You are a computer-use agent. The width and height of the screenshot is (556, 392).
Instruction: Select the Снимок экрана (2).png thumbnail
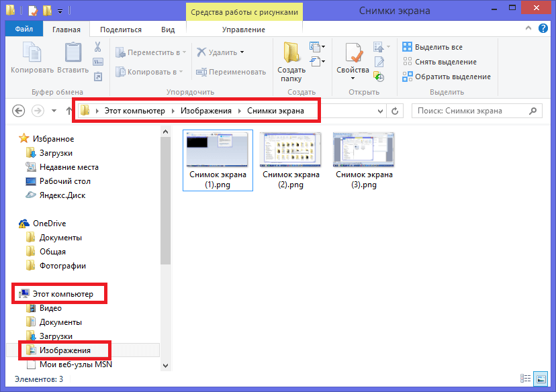pyautogui.click(x=291, y=158)
